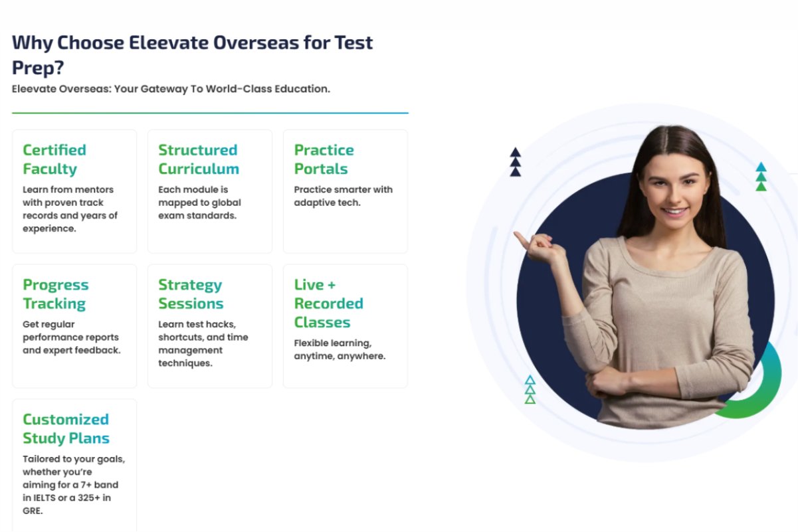798x532 pixels.
Task: Select the "Progress Tracking" card title
Action: (56, 294)
